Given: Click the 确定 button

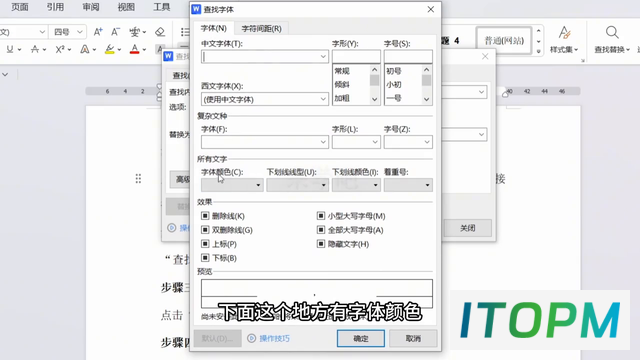Looking at the screenshot, I should 361,338.
